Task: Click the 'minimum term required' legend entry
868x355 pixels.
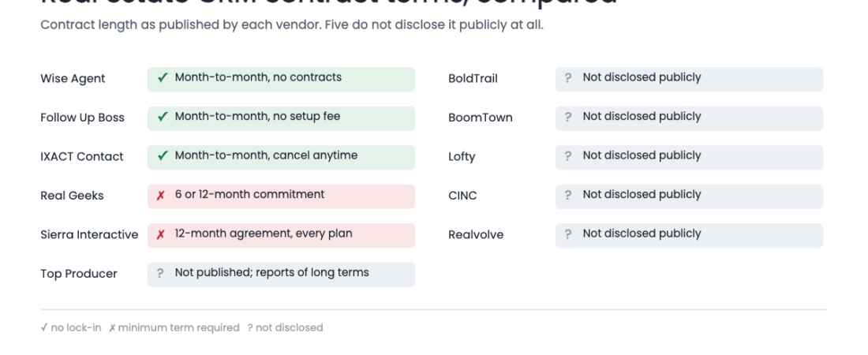Action: pyautogui.click(x=174, y=328)
